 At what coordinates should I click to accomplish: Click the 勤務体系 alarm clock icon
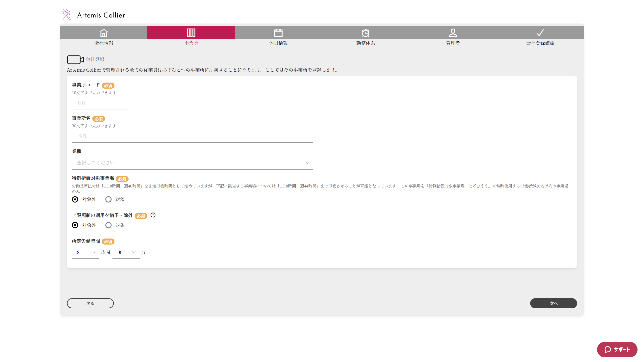(366, 33)
